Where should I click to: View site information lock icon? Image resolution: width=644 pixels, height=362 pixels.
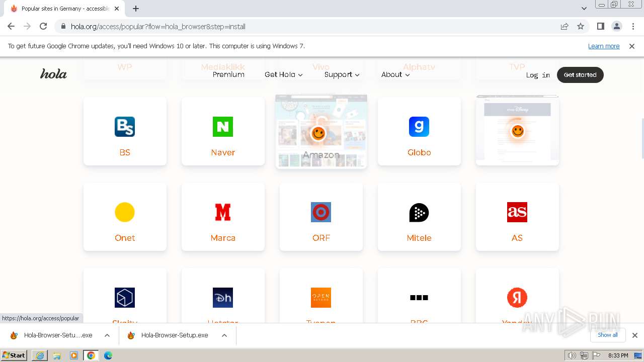pos(63,26)
